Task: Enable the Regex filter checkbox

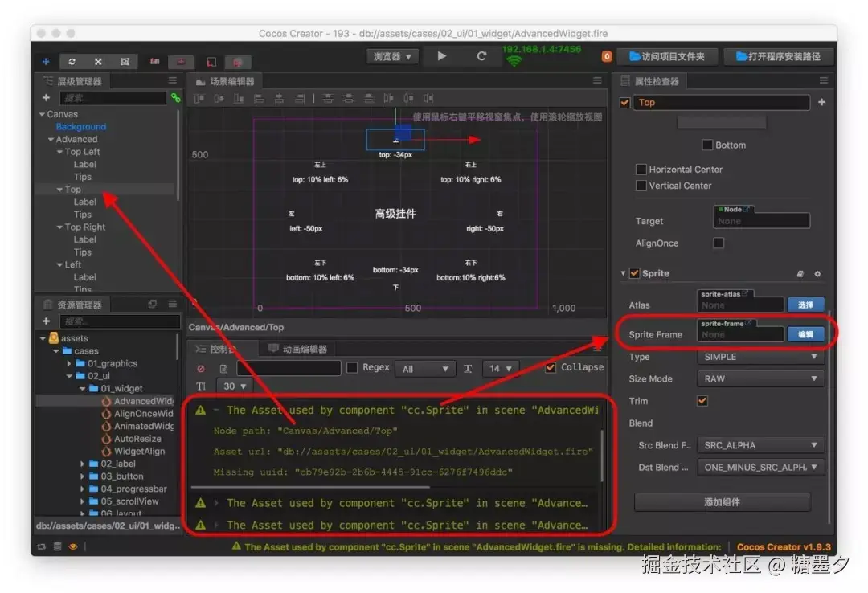Action: (x=352, y=368)
